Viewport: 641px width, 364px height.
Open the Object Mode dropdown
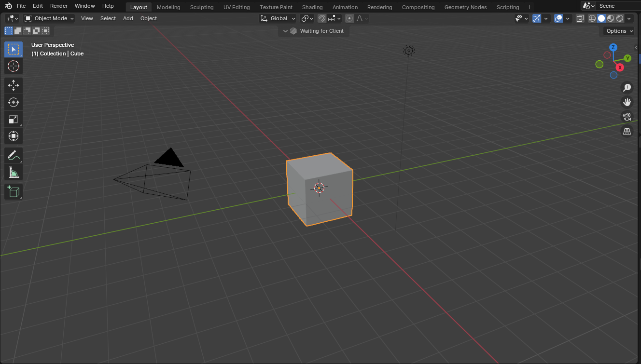click(x=49, y=18)
